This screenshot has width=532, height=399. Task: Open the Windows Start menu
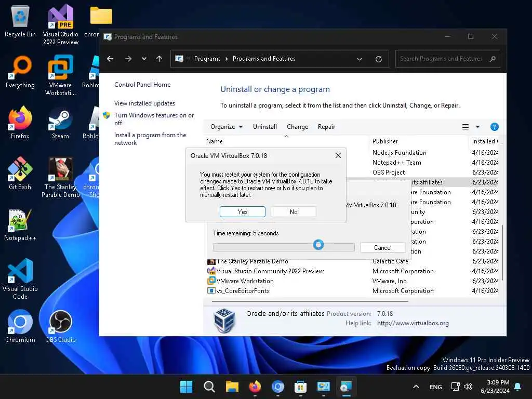(x=186, y=387)
